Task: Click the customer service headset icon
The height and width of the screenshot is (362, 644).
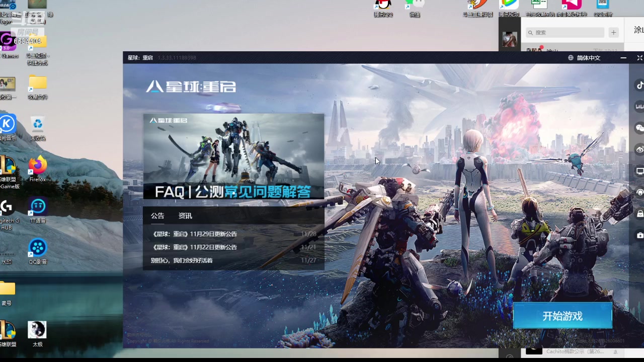Action: click(639, 193)
